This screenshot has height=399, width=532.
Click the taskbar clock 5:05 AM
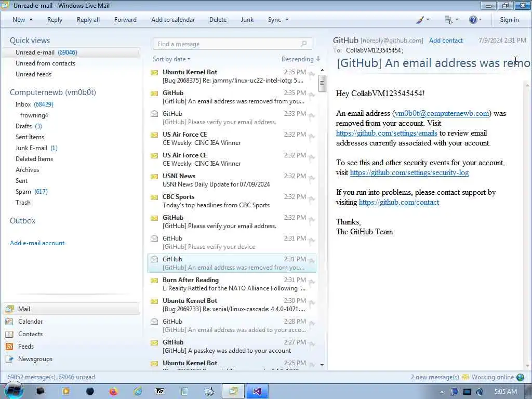coord(505,392)
